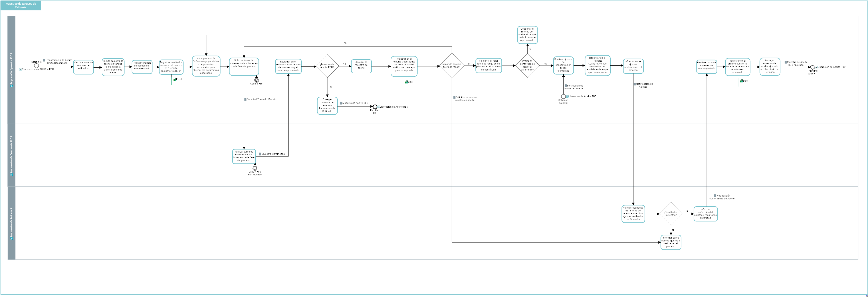Select 'Realizar ajustes de concentración de los elementos' task
The width and height of the screenshot is (868, 297).
click(563, 65)
